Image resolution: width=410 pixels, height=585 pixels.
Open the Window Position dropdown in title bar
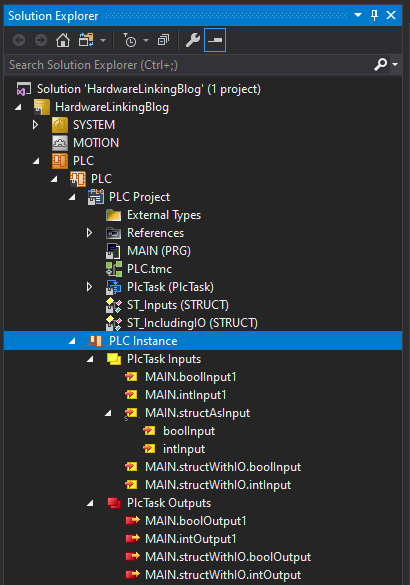(x=358, y=15)
